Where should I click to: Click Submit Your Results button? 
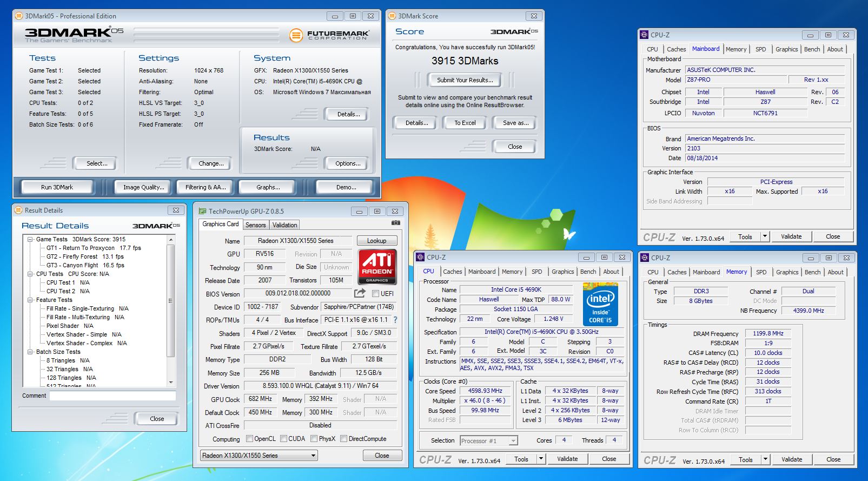465,80
